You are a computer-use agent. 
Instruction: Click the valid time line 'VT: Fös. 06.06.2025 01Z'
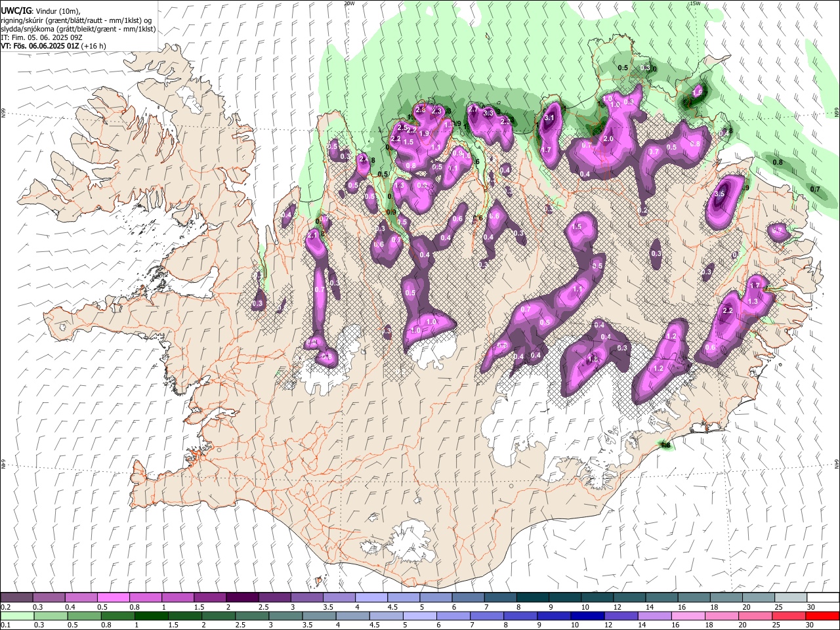click(x=41, y=46)
